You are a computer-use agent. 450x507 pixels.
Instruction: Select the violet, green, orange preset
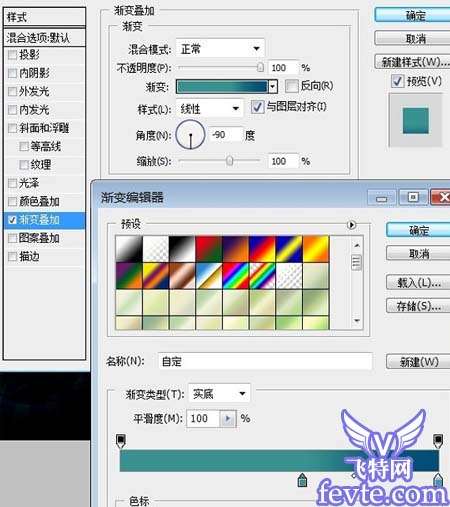[129, 276]
